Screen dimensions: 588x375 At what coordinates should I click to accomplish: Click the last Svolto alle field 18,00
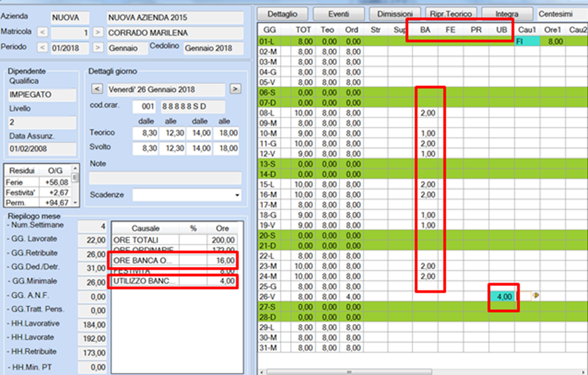pos(226,149)
